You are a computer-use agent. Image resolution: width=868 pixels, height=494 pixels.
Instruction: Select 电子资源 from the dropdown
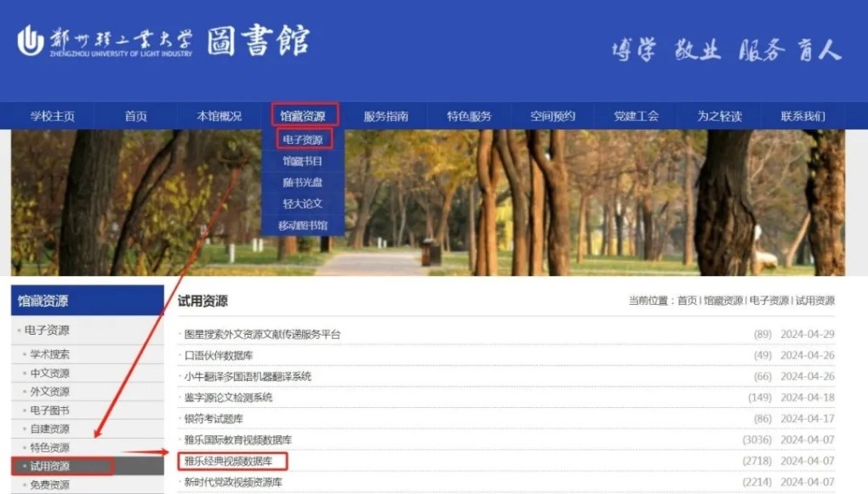[x=303, y=139]
